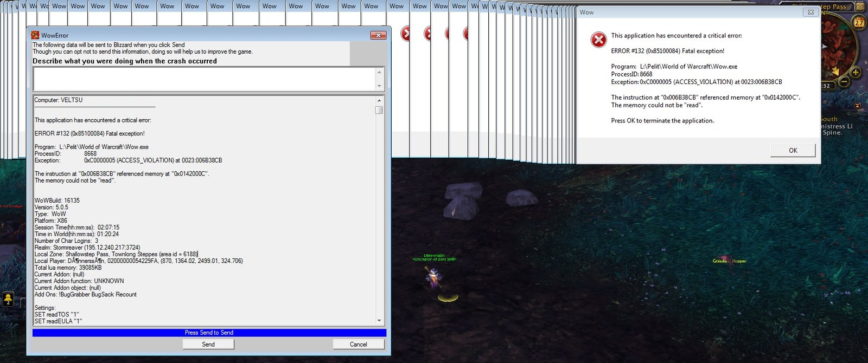Click 'Version: 5.0.5' in the crash log
The height and width of the screenshot is (363, 868).
pos(52,208)
